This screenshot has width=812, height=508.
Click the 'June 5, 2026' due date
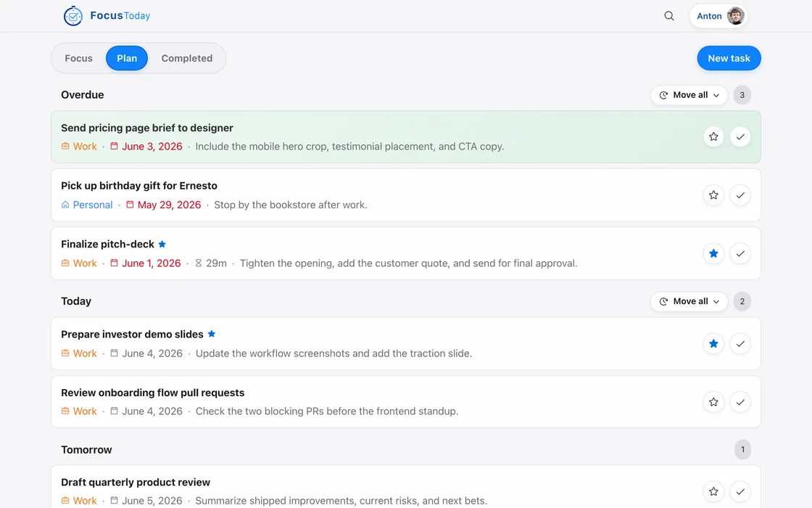point(152,501)
